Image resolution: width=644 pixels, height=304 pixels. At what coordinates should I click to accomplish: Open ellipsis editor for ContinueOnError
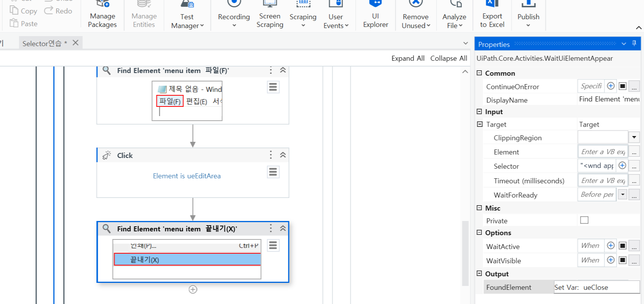[x=634, y=86]
